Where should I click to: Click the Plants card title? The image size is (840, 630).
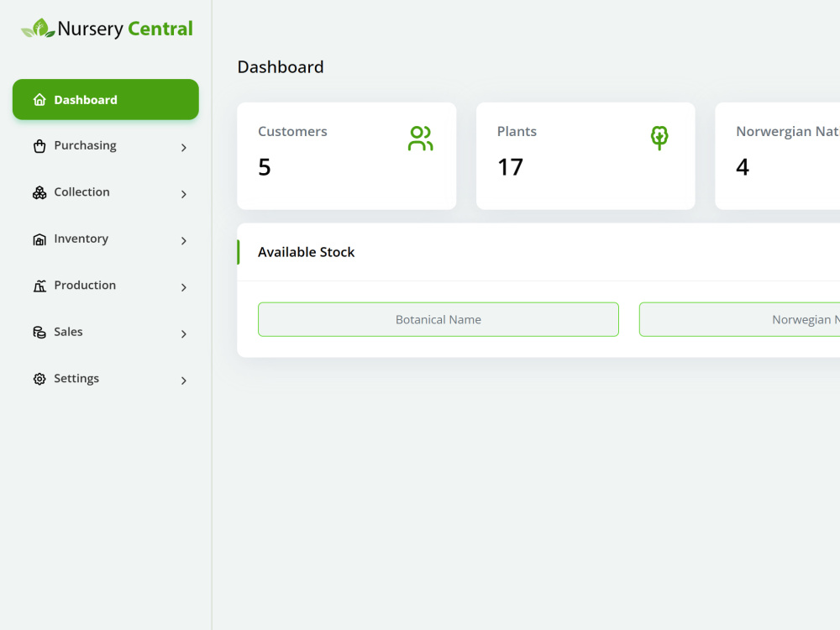click(517, 131)
